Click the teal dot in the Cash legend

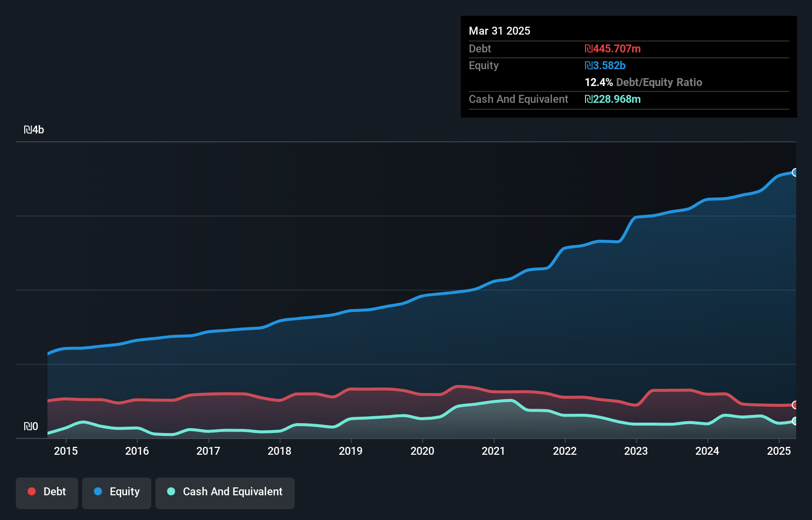coord(171,491)
